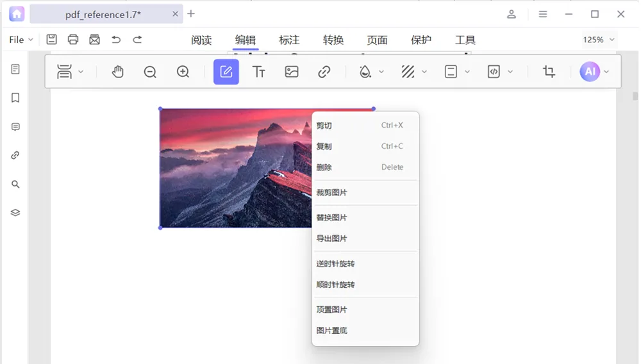Click the header and footer icon
Screen dimensions: 641x364
(451, 72)
